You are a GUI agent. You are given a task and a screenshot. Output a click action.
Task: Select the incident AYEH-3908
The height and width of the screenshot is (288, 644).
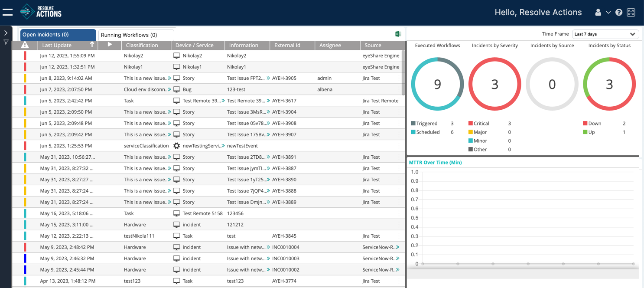click(x=284, y=123)
